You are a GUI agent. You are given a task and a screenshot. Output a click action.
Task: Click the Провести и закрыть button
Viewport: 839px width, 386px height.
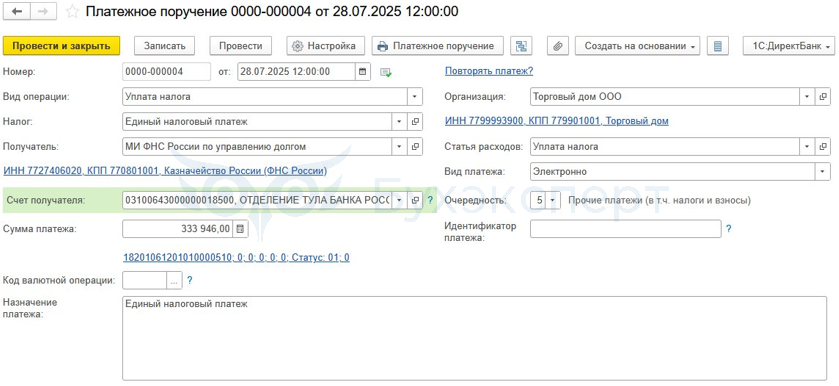tap(62, 46)
